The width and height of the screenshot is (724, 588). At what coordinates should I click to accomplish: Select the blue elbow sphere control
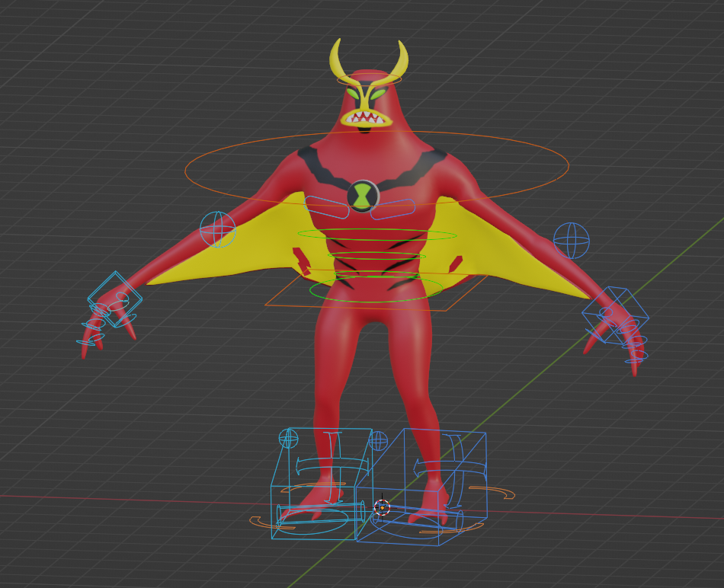[571, 241]
